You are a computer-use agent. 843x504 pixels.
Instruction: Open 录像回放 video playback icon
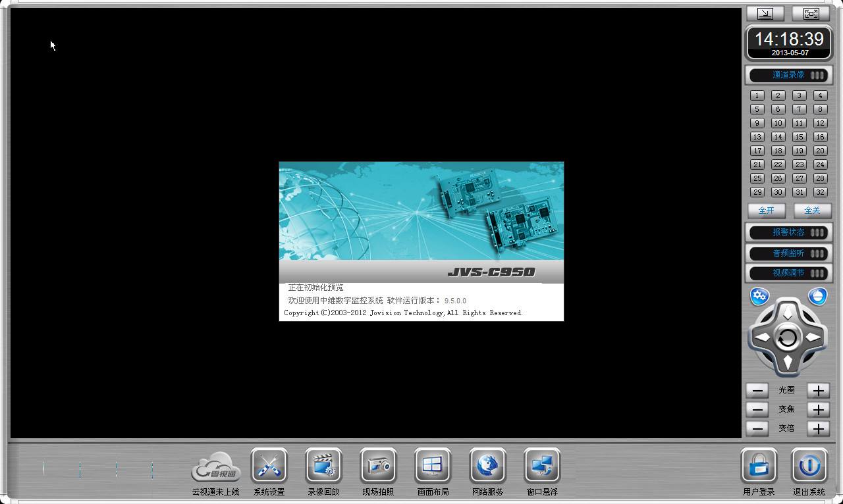click(324, 466)
